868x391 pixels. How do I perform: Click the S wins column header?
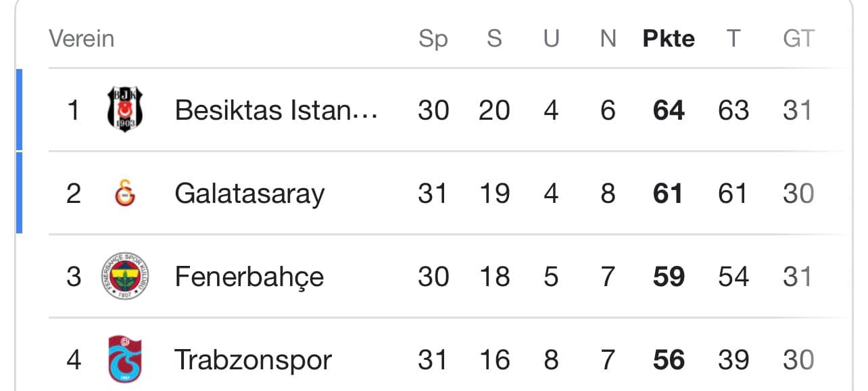click(494, 39)
